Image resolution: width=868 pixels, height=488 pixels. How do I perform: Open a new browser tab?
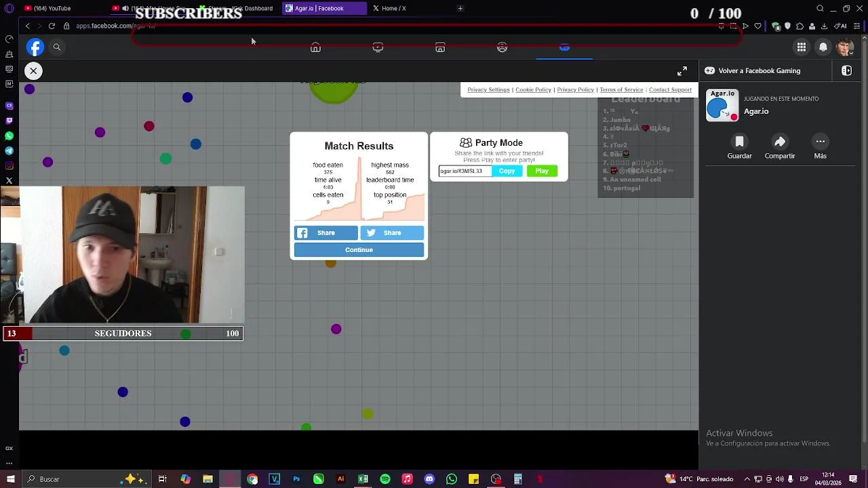[460, 8]
